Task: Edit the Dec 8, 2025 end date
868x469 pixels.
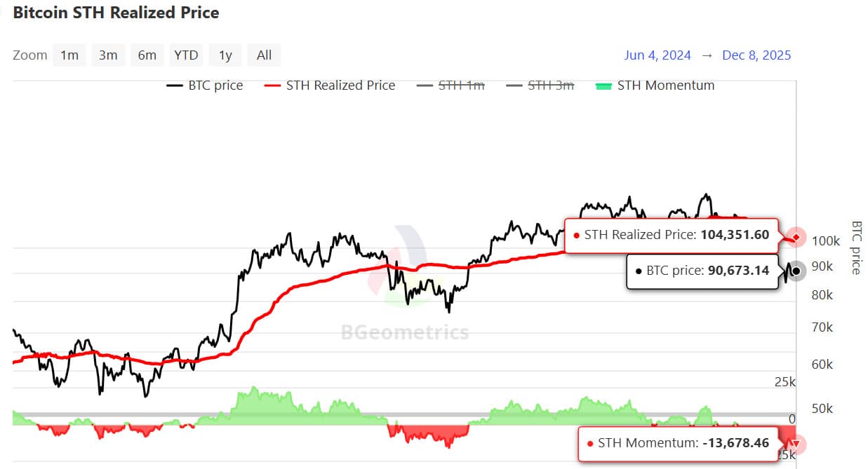Action: (756, 55)
